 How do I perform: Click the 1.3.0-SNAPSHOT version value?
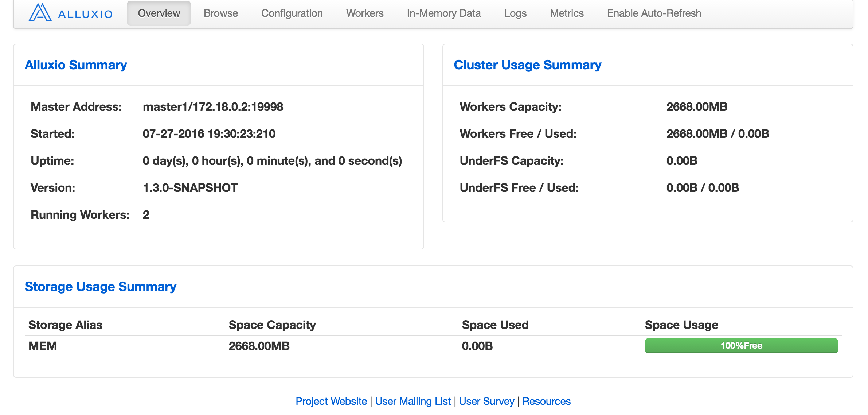[190, 188]
